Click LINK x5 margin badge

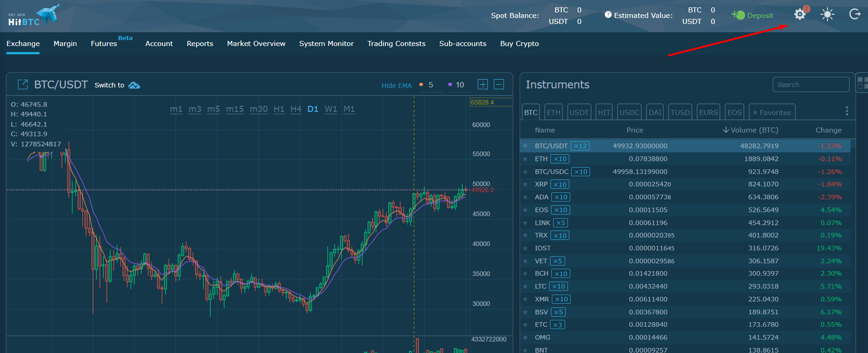click(560, 223)
